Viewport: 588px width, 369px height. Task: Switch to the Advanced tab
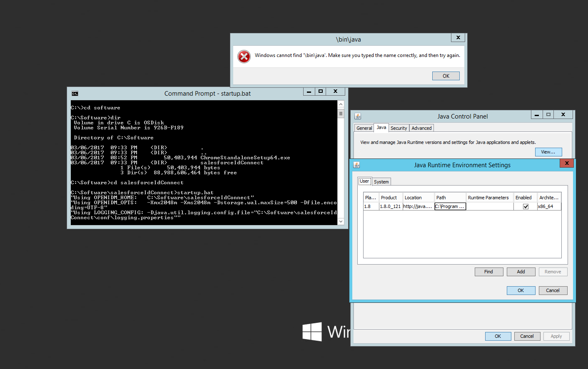[x=421, y=128]
